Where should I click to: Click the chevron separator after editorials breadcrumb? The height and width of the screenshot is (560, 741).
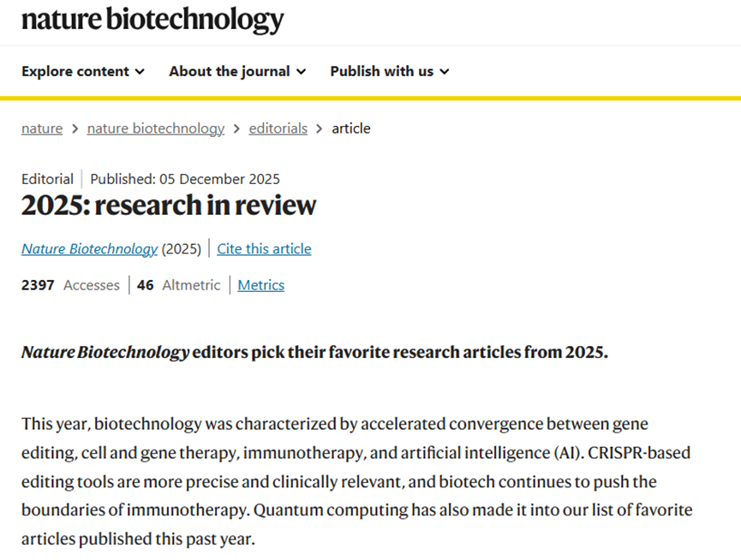pyautogui.click(x=320, y=128)
